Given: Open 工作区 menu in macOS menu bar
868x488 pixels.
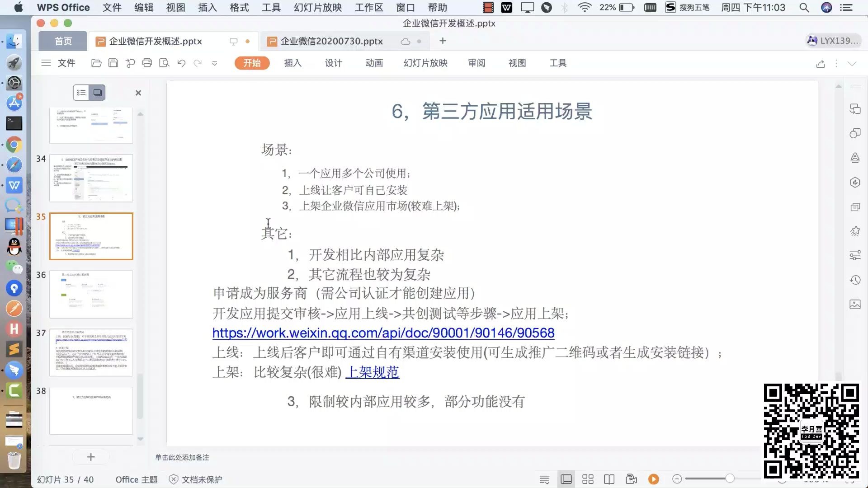Looking at the screenshot, I should click(x=369, y=8).
